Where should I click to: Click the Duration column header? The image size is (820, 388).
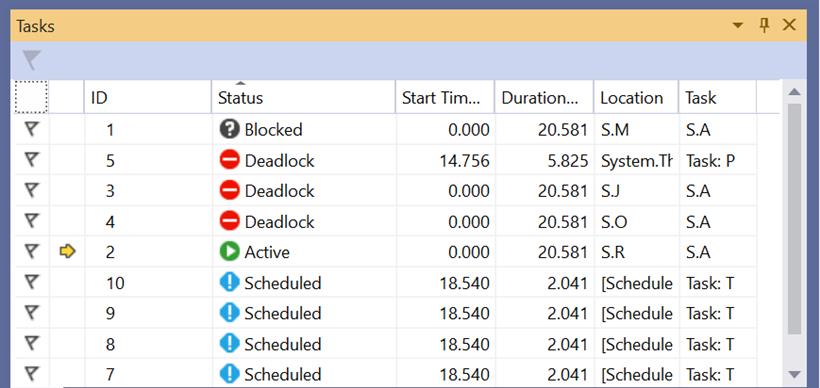pyautogui.click(x=544, y=97)
